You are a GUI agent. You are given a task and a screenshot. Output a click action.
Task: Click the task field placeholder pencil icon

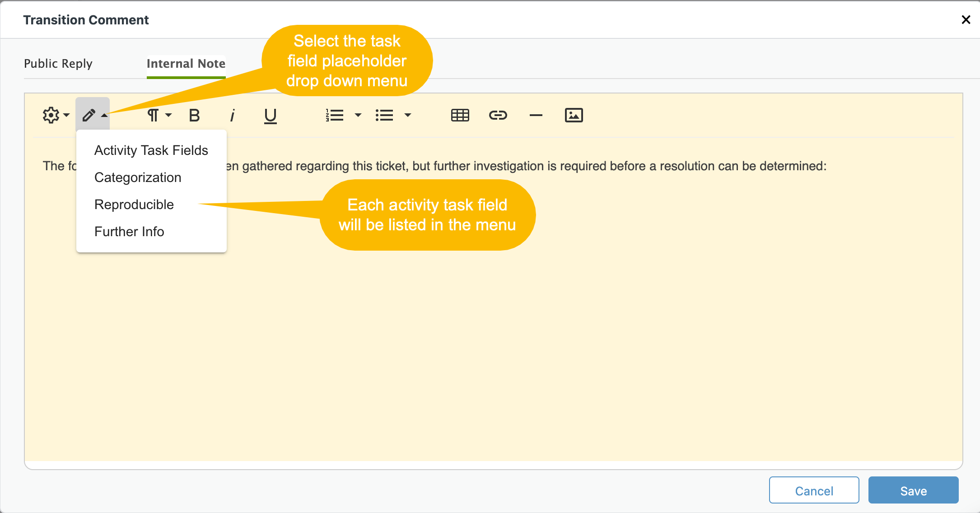point(89,115)
